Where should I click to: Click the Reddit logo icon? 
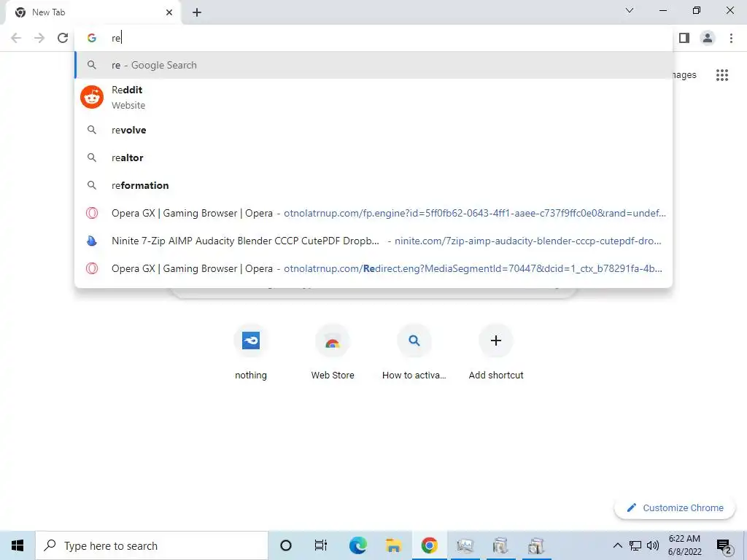pos(92,97)
